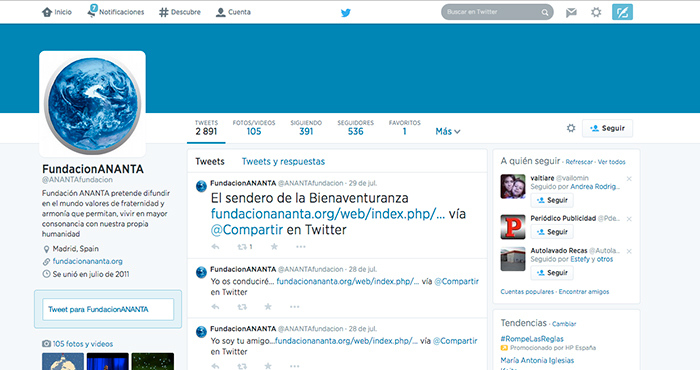Select the Tweets 2 891 stat tab

click(206, 128)
